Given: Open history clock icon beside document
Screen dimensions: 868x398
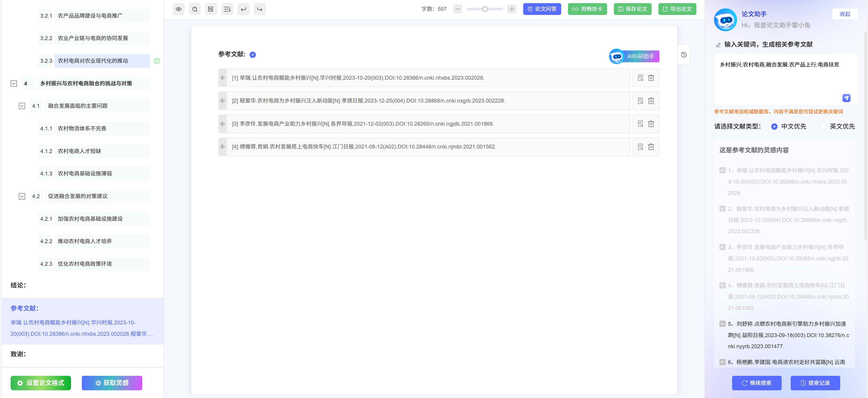Looking at the screenshot, I should tap(684, 55).
